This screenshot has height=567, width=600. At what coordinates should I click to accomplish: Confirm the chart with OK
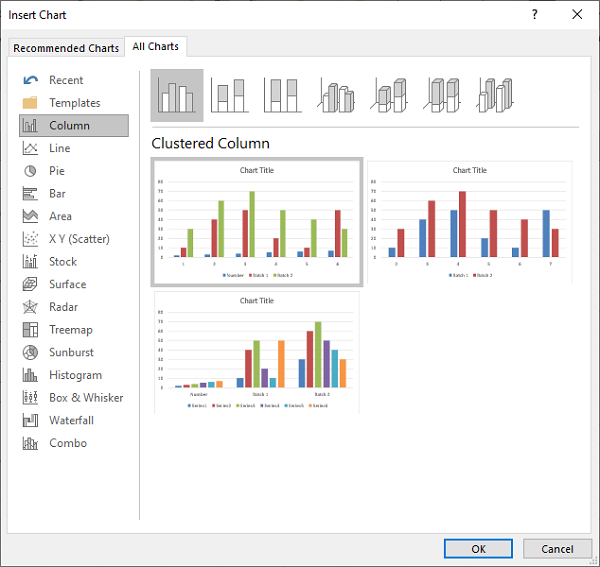pyautogui.click(x=478, y=548)
